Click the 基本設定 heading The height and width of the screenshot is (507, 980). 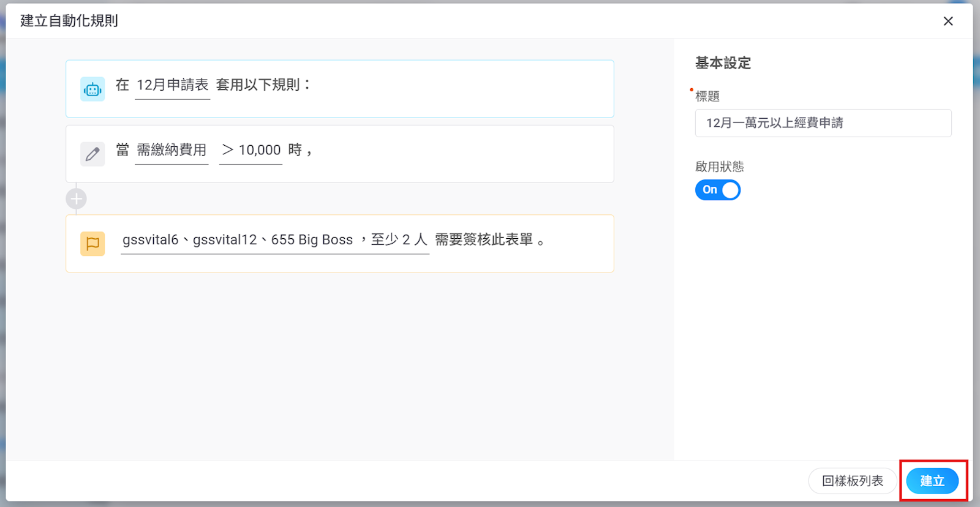[723, 63]
